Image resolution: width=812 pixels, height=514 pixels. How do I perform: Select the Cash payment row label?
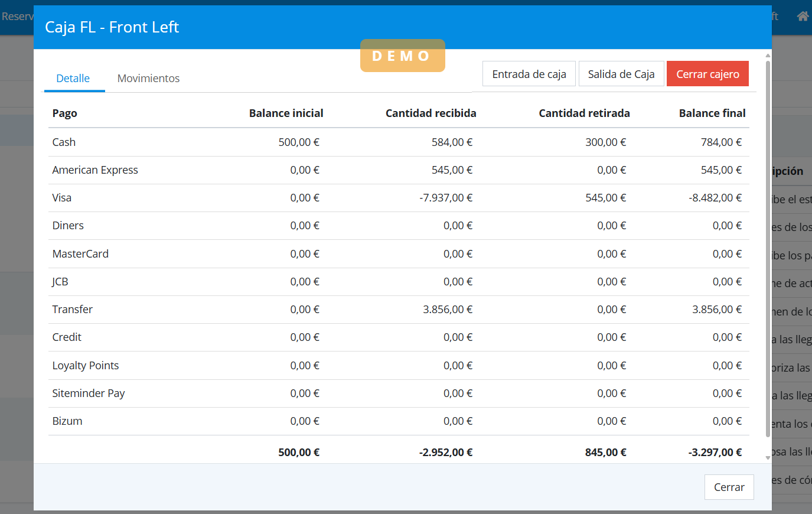[64, 142]
